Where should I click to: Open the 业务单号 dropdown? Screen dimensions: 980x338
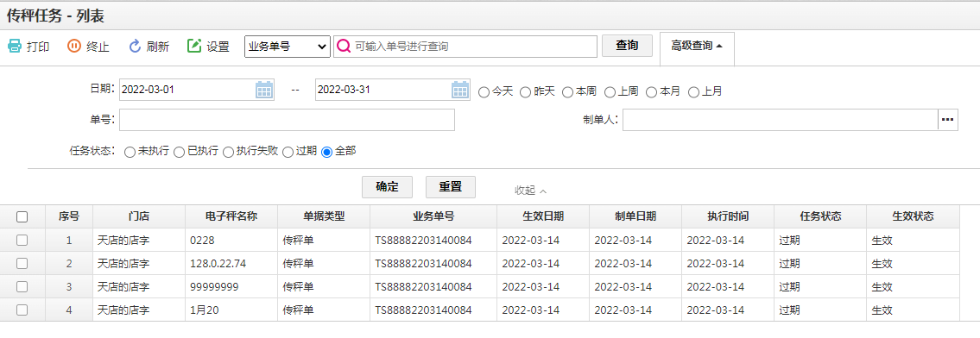tap(288, 47)
